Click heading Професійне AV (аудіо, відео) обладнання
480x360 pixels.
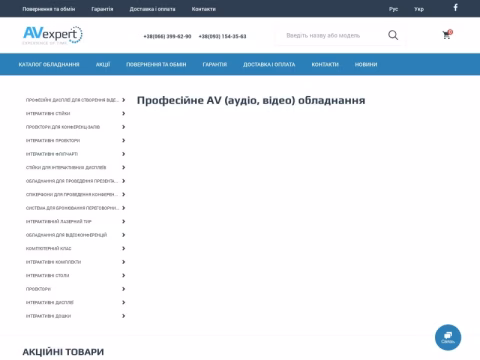[251, 100]
